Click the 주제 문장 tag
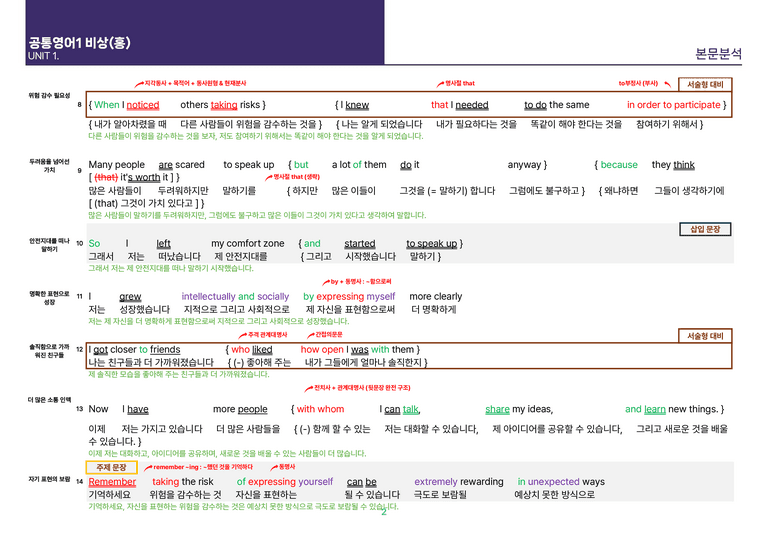The width and height of the screenshot is (768, 543). (x=111, y=468)
